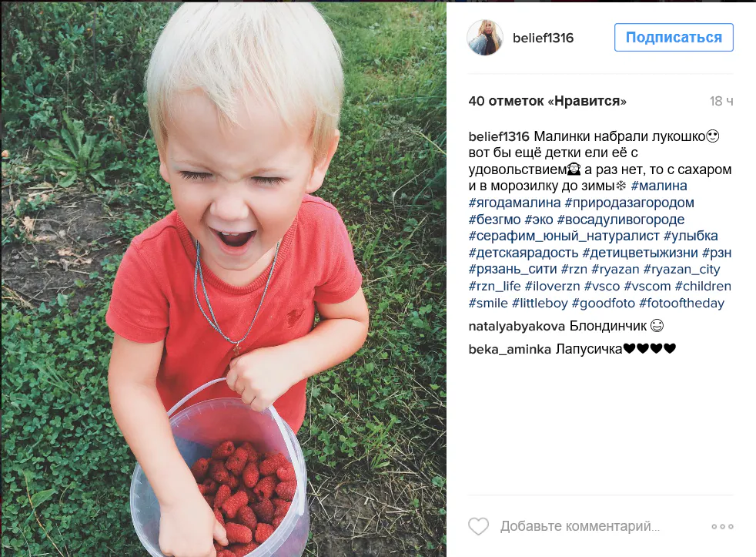Open the #littleboy hashtag
The width and height of the screenshot is (756, 557).
[540, 303]
